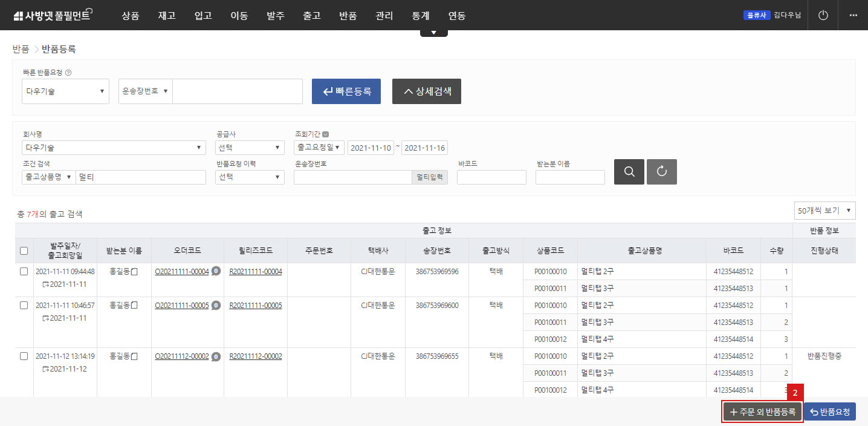Open the 통계 menu in top navigation
The width and height of the screenshot is (868, 426).
pos(420,16)
